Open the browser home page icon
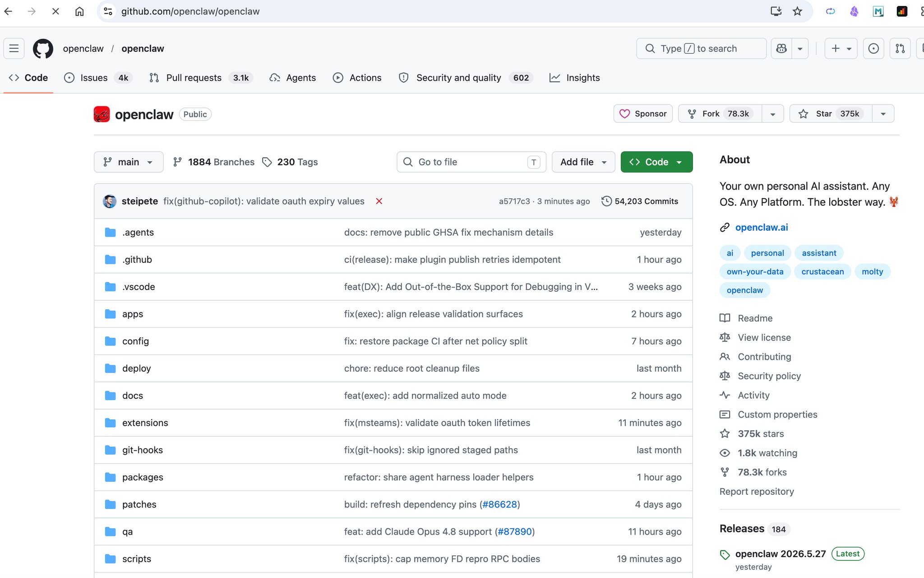Screen dimensions: 924x578 tap(79, 11)
